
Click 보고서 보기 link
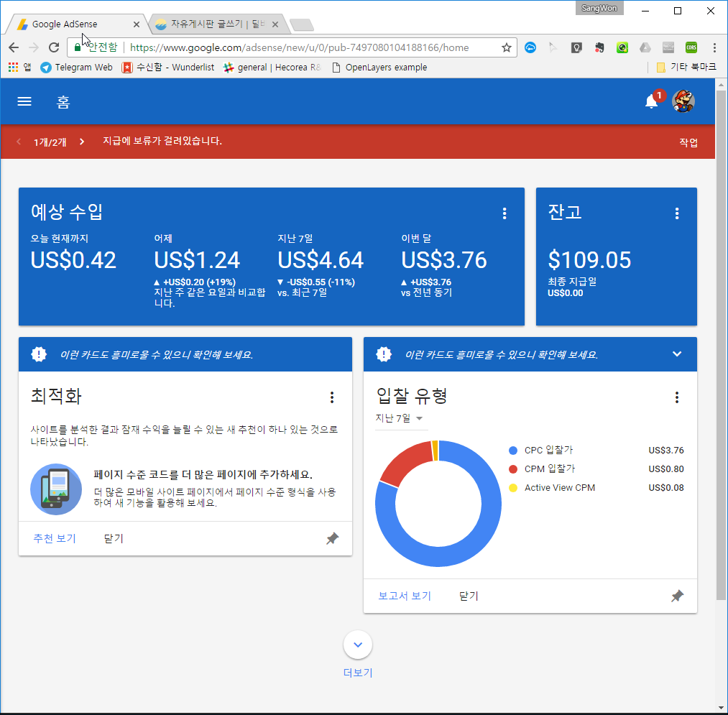pos(405,596)
